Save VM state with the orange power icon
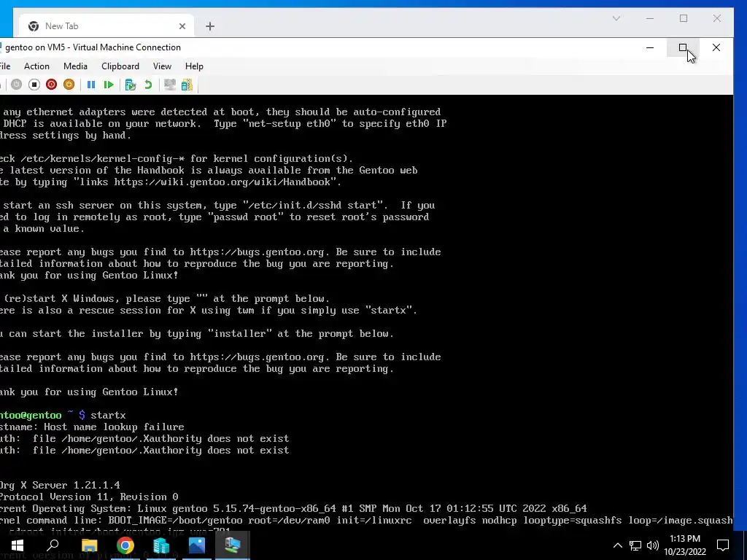 tap(69, 85)
